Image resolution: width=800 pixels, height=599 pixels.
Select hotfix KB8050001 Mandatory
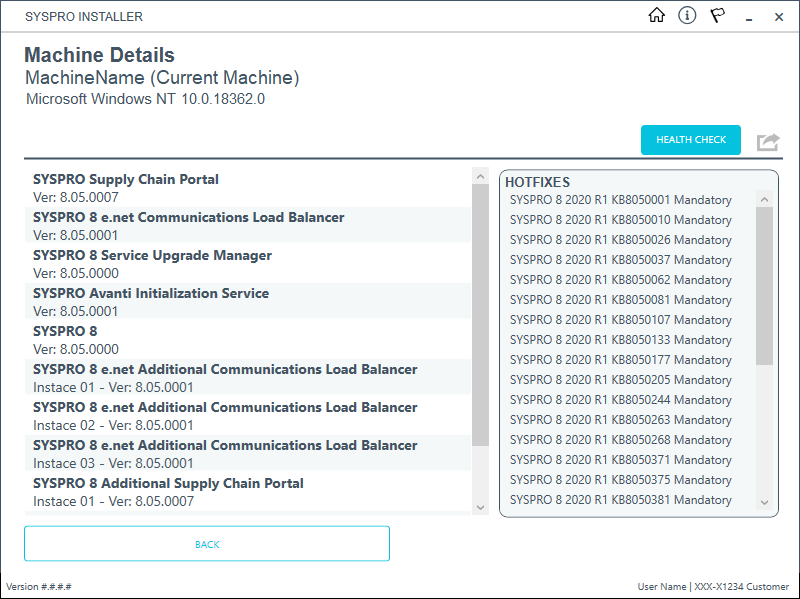click(x=620, y=200)
